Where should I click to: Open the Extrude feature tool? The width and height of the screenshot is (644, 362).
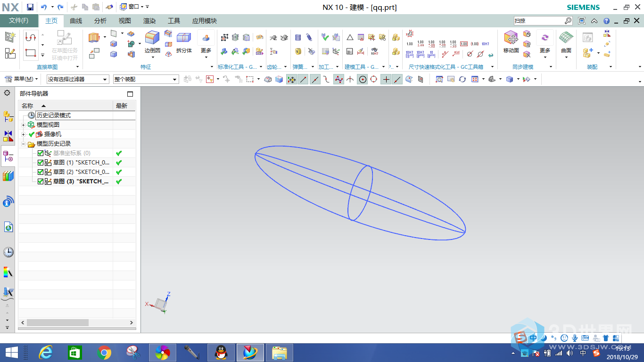click(94, 37)
